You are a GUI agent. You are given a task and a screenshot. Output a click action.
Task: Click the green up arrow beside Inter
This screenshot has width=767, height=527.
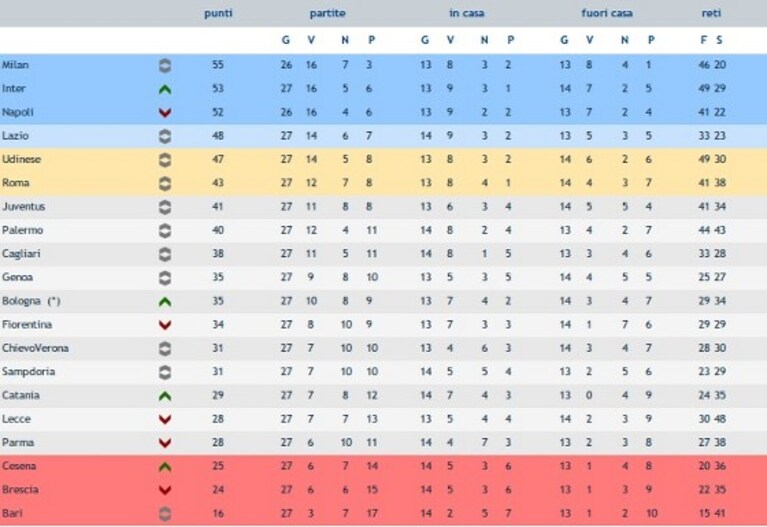[x=165, y=90]
